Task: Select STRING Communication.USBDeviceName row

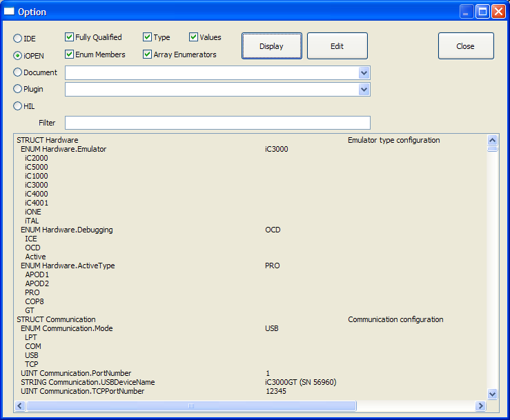Action: (88, 382)
